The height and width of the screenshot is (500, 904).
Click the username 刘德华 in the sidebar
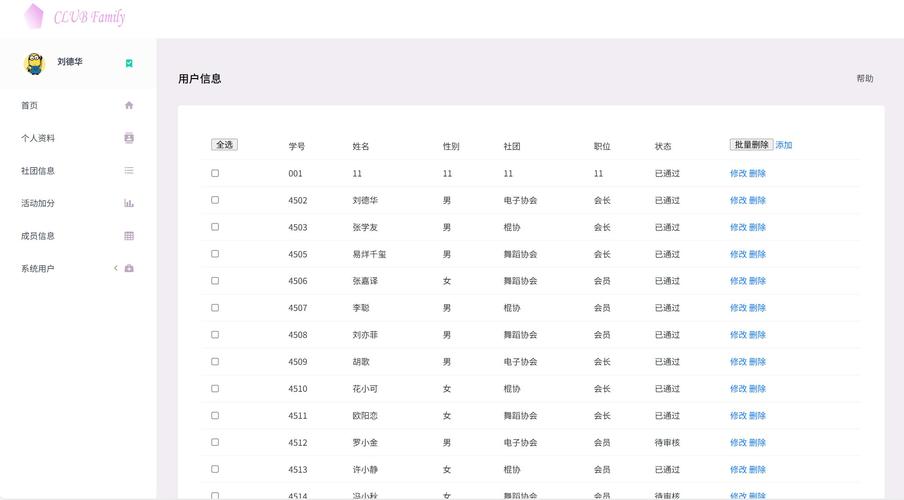(70, 62)
